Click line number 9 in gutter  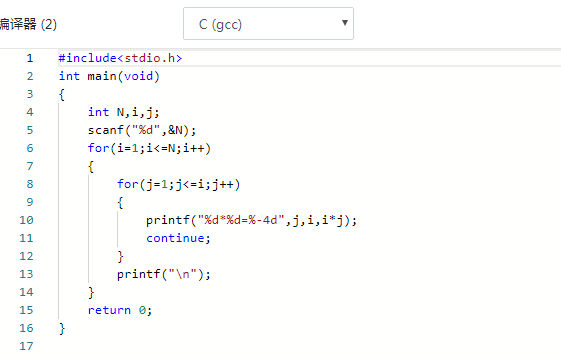[30, 202]
